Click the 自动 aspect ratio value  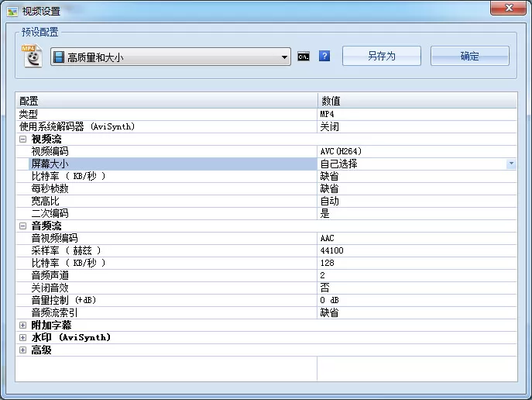329,201
